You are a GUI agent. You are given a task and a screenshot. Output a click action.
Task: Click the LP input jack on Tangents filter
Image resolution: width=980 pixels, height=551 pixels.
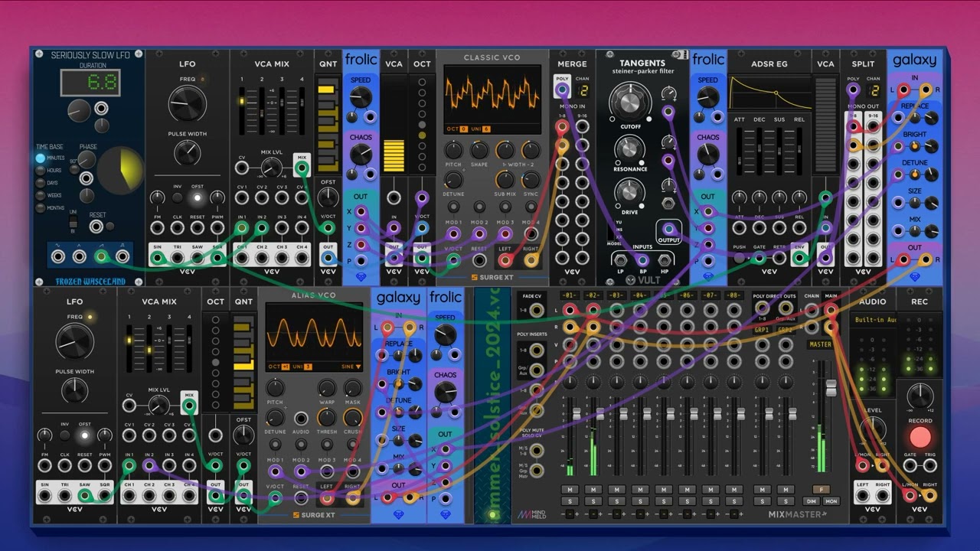coord(620,259)
